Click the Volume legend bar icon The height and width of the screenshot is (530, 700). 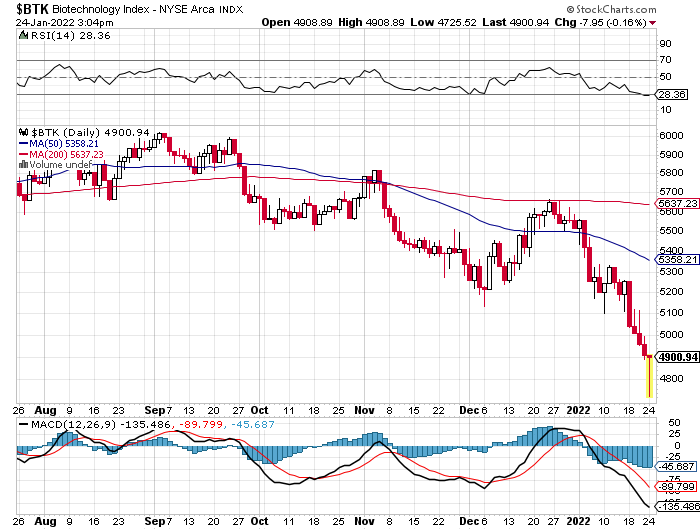[x=23, y=164]
